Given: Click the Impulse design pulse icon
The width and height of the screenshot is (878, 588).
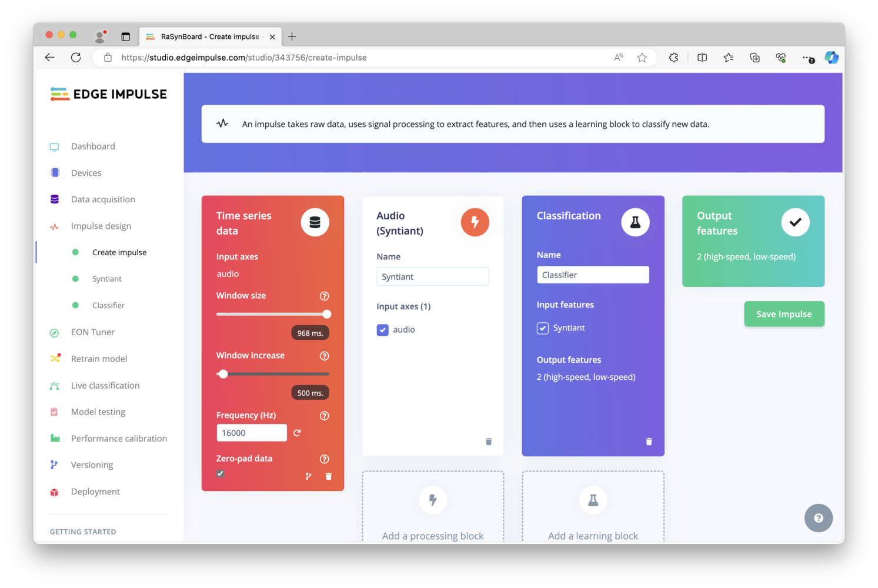Looking at the screenshot, I should [x=54, y=226].
